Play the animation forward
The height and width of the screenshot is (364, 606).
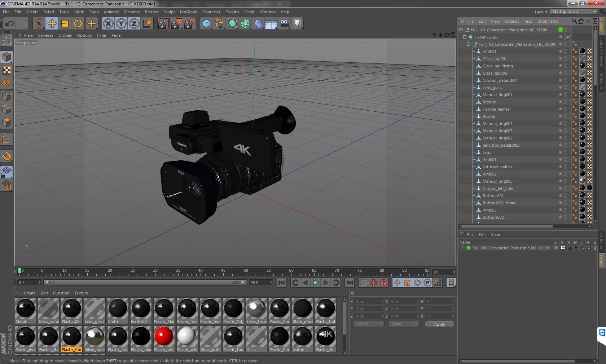(x=316, y=283)
